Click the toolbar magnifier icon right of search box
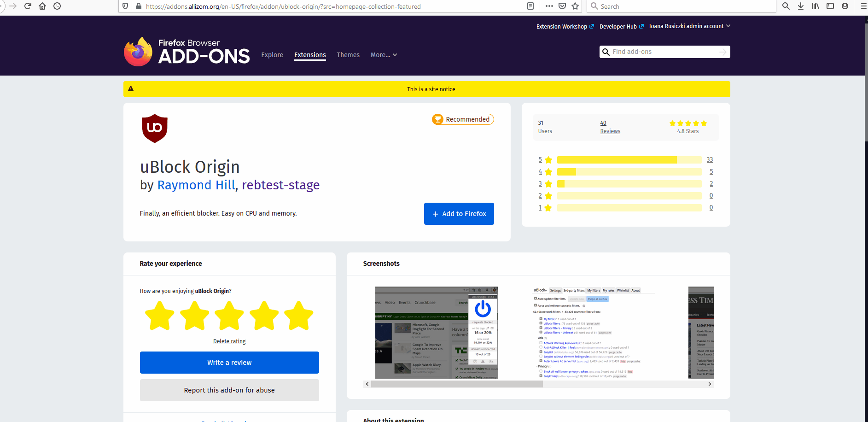Image resolution: width=868 pixels, height=422 pixels. (x=786, y=6)
